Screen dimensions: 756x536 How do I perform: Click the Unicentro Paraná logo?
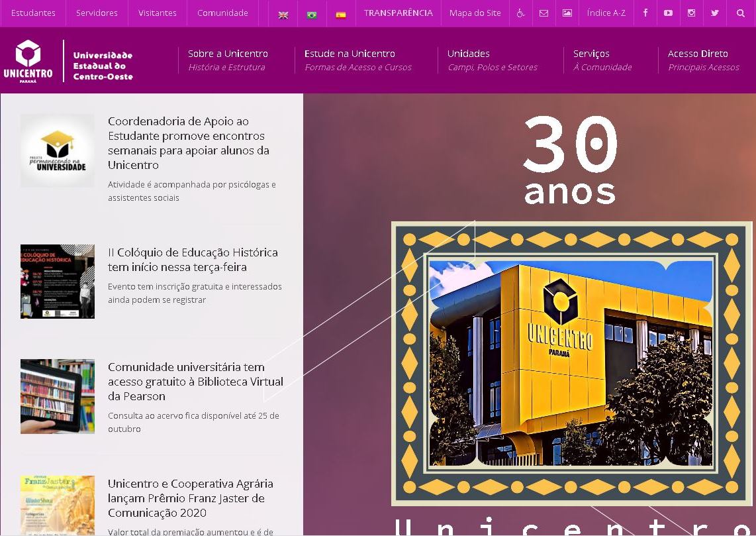28,61
